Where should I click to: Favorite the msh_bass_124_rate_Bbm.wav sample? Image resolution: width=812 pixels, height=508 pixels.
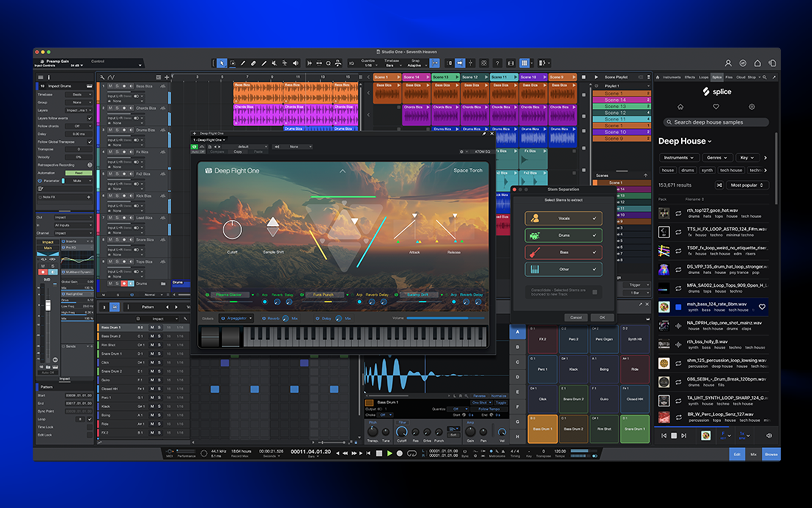[762, 307]
